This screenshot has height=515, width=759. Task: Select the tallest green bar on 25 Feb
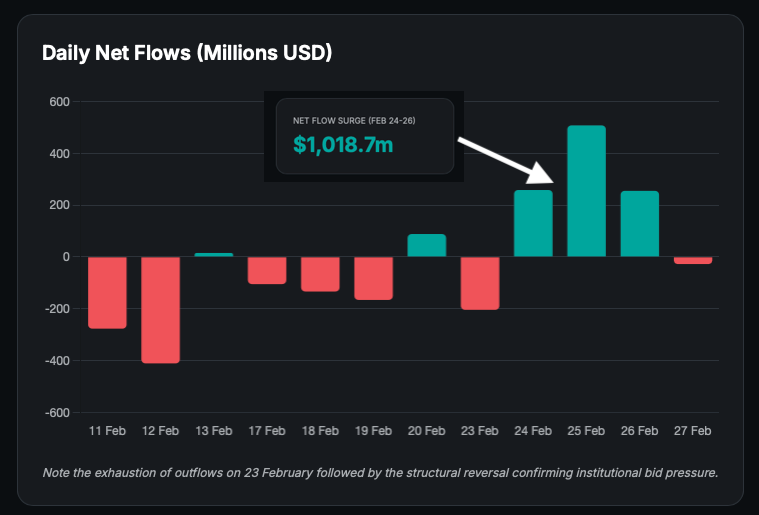pos(586,191)
